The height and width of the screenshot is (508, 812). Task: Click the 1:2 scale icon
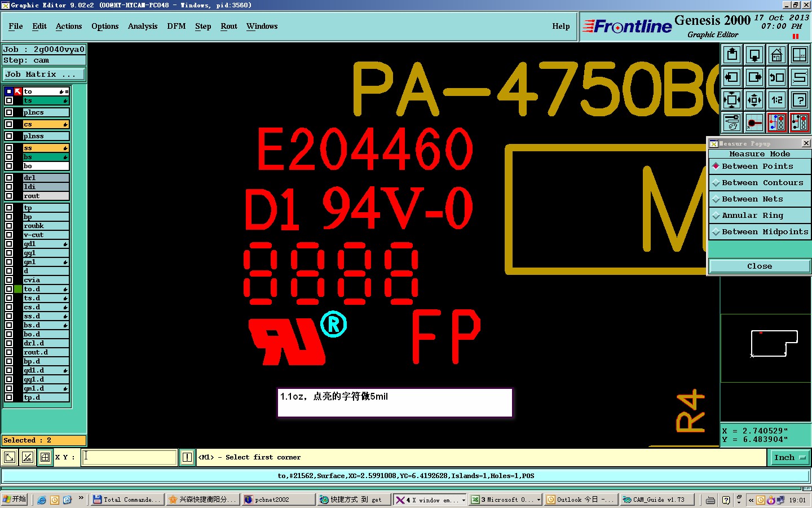(x=777, y=100)
